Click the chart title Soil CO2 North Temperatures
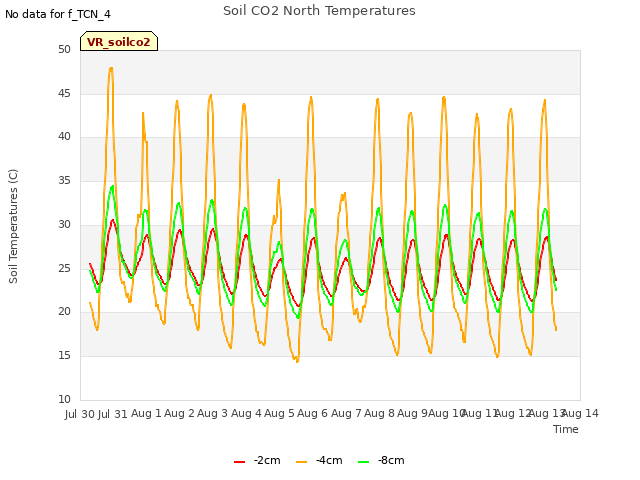This screenshot has height=480, width=640. [319, 11]
